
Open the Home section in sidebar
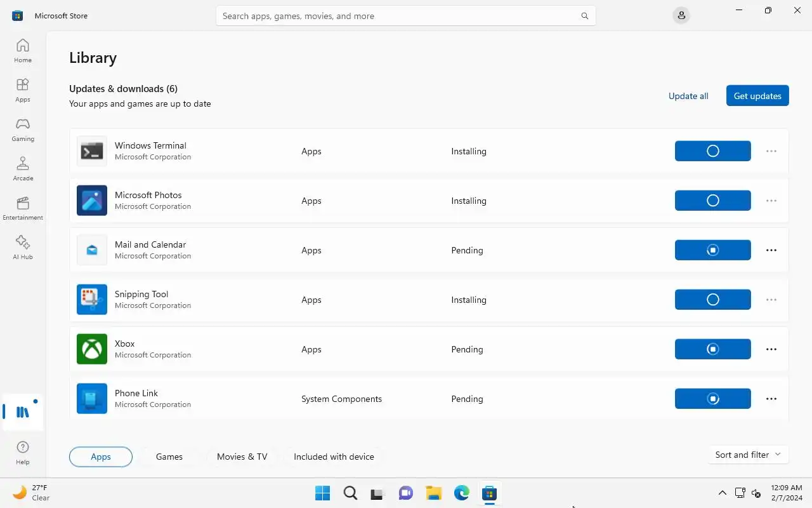23,51
